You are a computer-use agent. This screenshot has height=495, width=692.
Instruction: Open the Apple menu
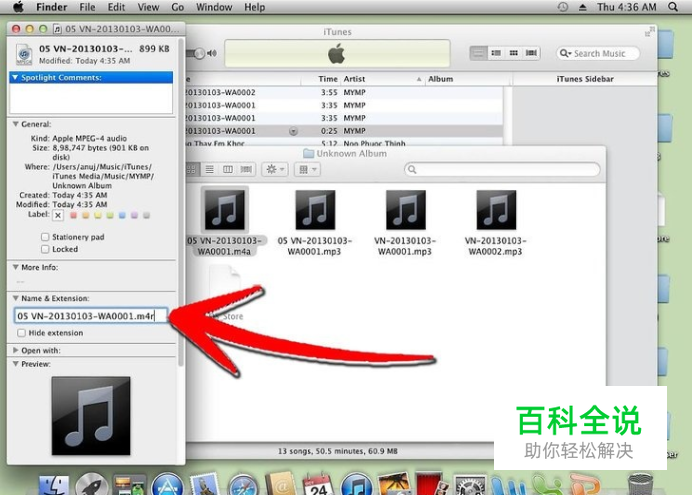click(x=18, y=7)
